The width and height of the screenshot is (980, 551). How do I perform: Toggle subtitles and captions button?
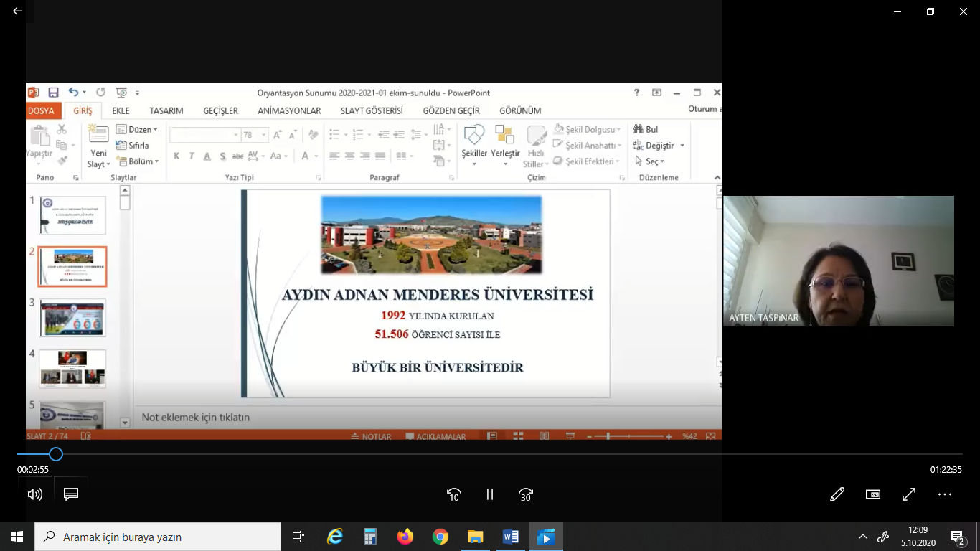[70, 494]
